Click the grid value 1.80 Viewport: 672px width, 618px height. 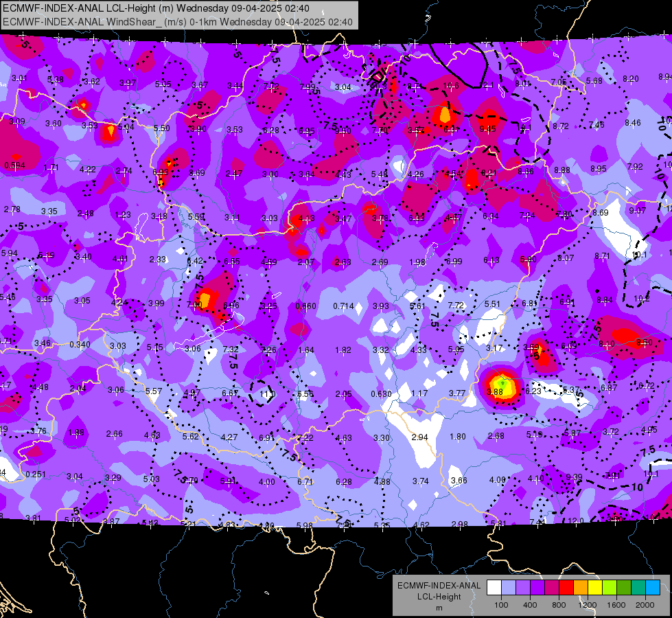457,436
